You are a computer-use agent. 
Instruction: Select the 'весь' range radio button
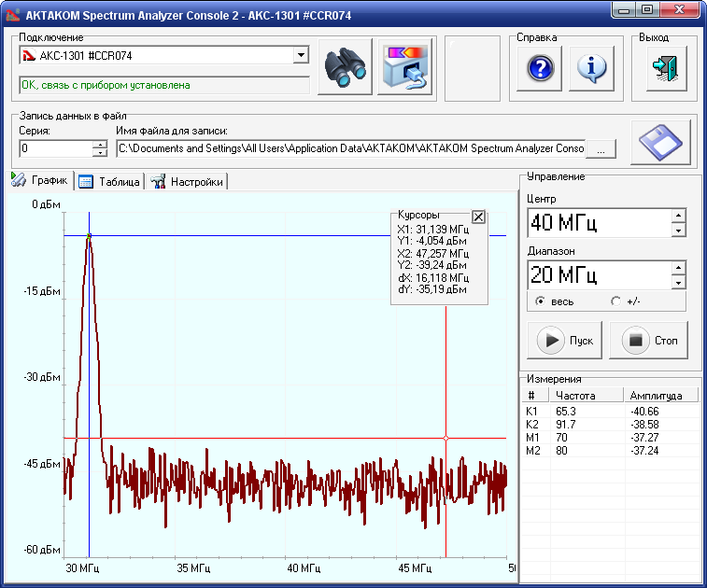(540, 301)
